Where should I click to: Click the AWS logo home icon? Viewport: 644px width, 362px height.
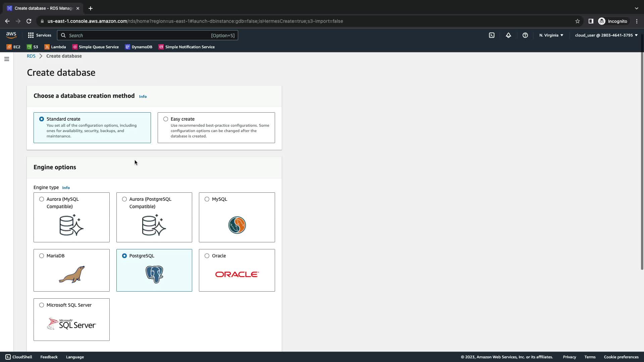pos(11,35)
